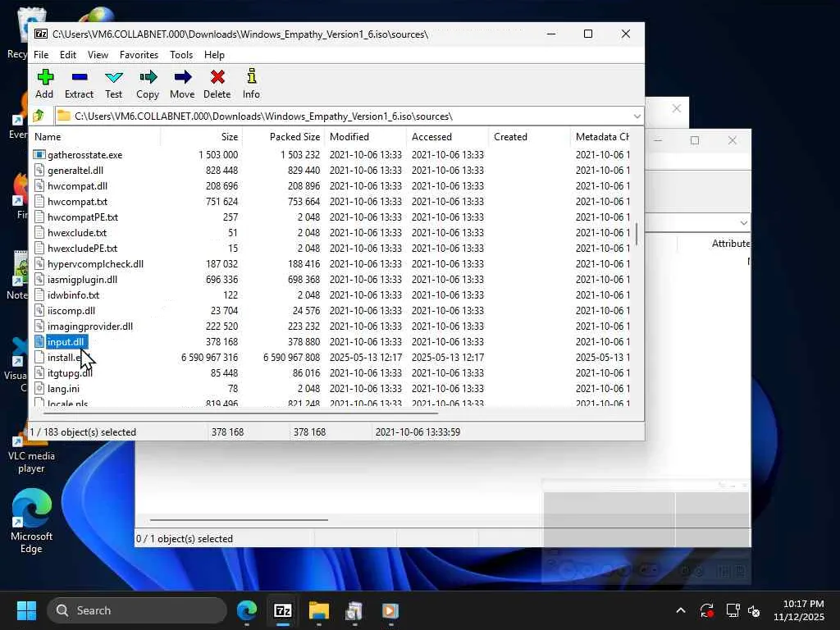Select hypervcomplcheck.dll file
Screen dimensions: 840x630
(x=95, y=263)
